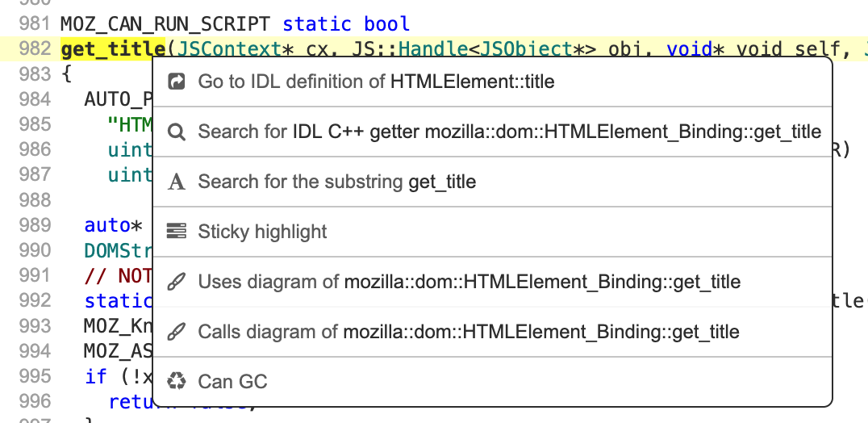Open Uses diagram of HTMLElement_Binding::get_title
Screen dimensions: 868x423
point(469,282)
